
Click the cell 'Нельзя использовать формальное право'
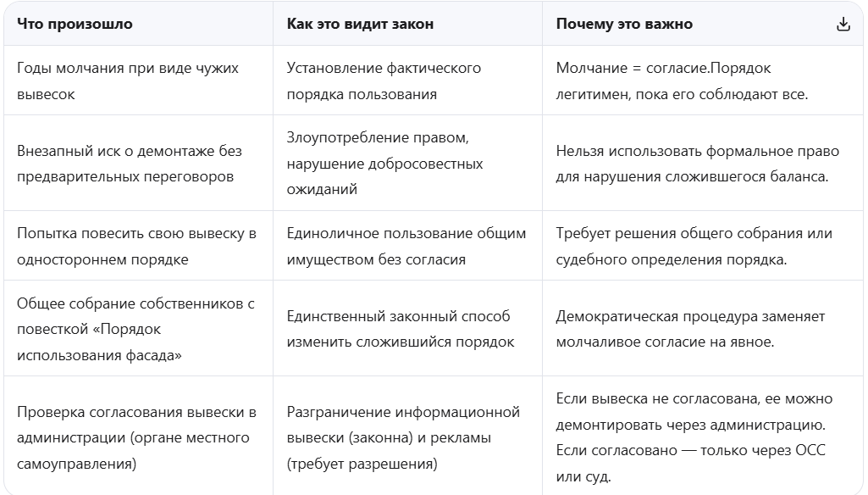(703, 163)
